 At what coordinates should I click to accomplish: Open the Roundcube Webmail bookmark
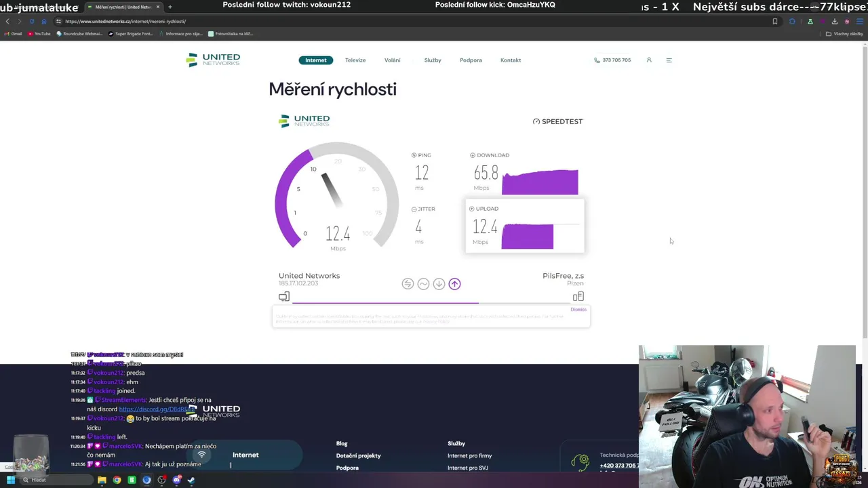pyautogui.click(x=80, y=33)
